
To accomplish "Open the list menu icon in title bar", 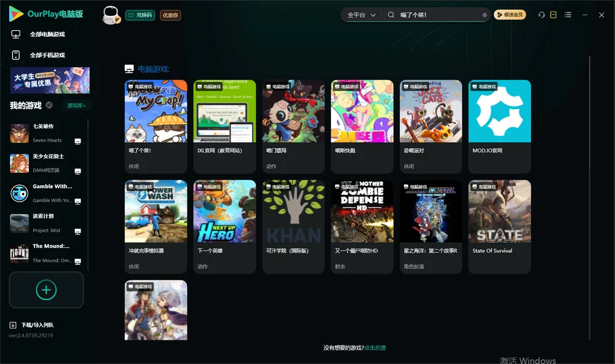I will click(x=568, y=15).
